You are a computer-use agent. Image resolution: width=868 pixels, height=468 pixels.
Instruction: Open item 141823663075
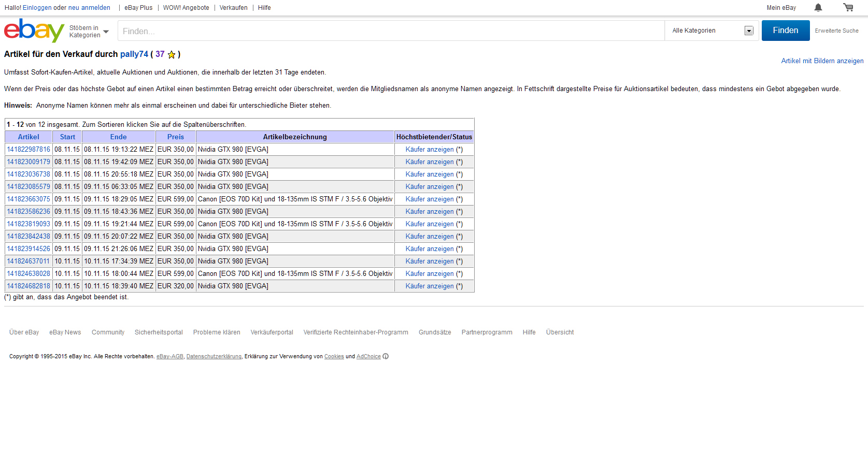[x=29, y=199]
